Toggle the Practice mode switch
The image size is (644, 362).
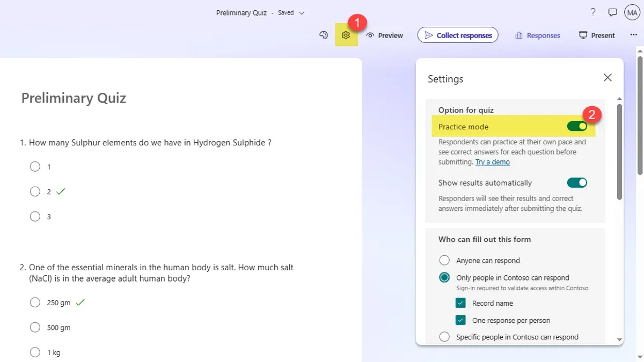pos(577,127)
